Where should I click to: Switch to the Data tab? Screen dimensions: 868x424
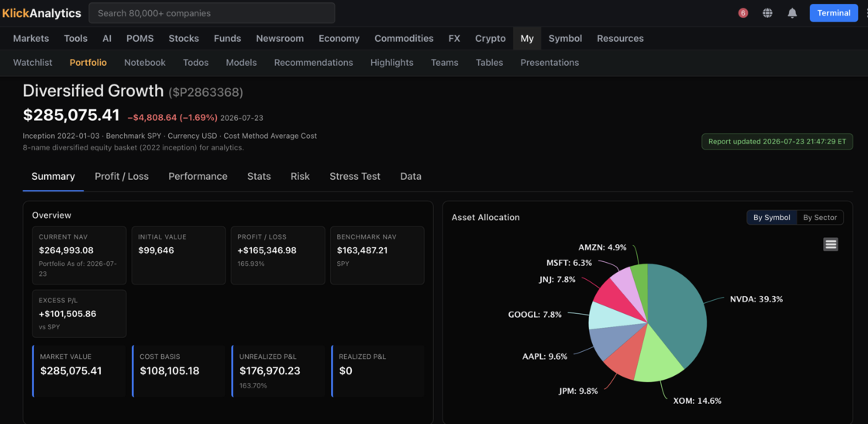pos(411,177)
